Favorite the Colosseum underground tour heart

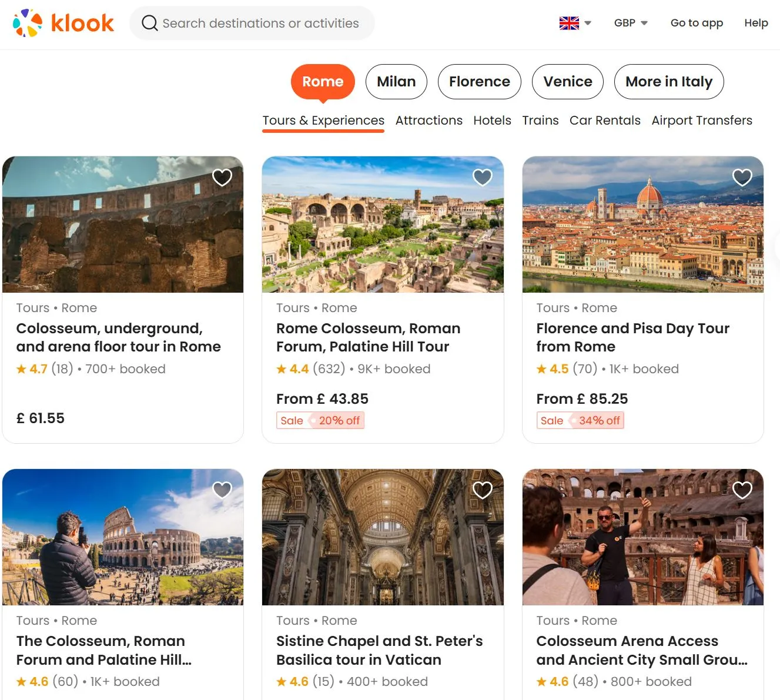pos(222,177)
